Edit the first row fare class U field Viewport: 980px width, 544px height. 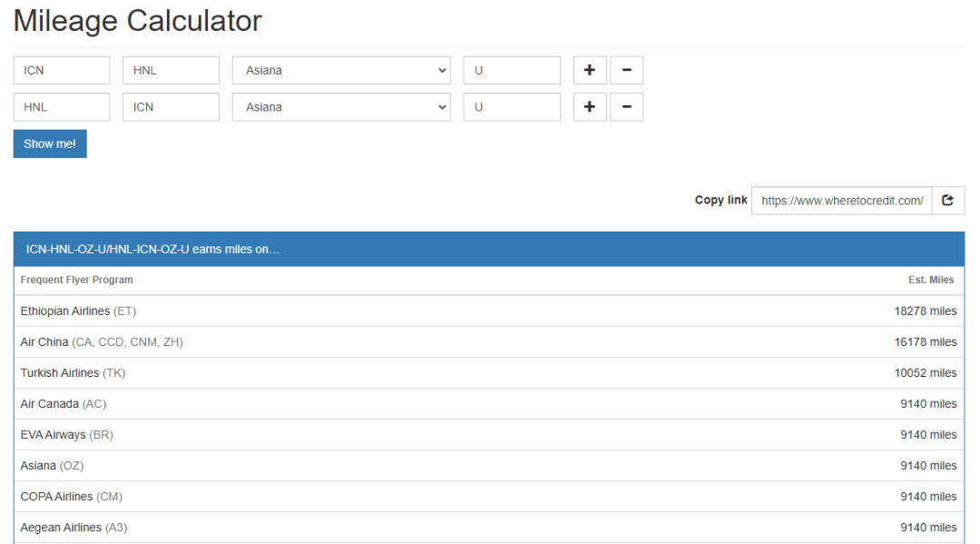coord(512,70)
